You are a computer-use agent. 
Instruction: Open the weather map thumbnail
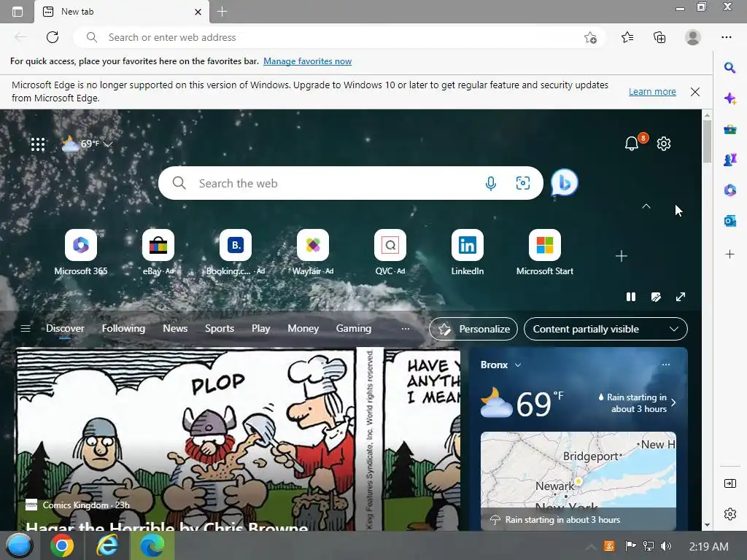pyautogui.click(x=578, y=481)
